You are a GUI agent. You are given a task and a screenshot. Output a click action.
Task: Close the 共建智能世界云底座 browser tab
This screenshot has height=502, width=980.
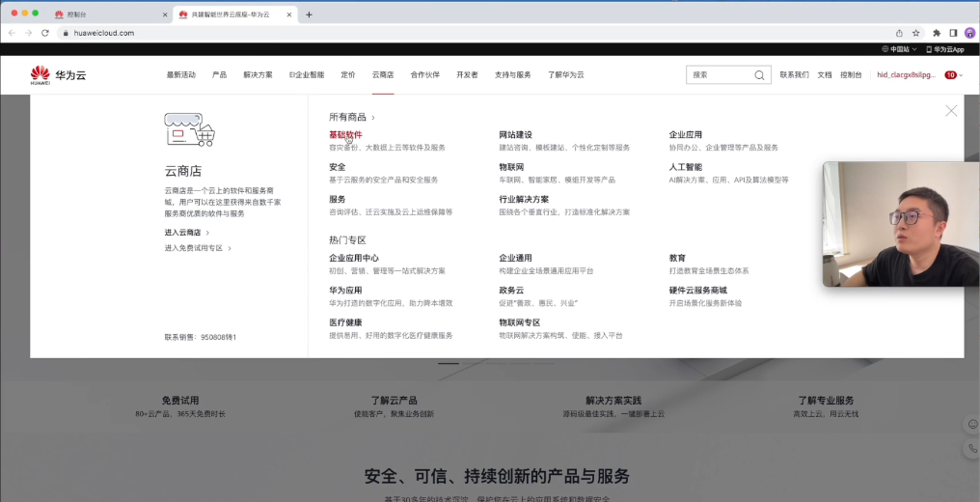[x=289, y=14]
